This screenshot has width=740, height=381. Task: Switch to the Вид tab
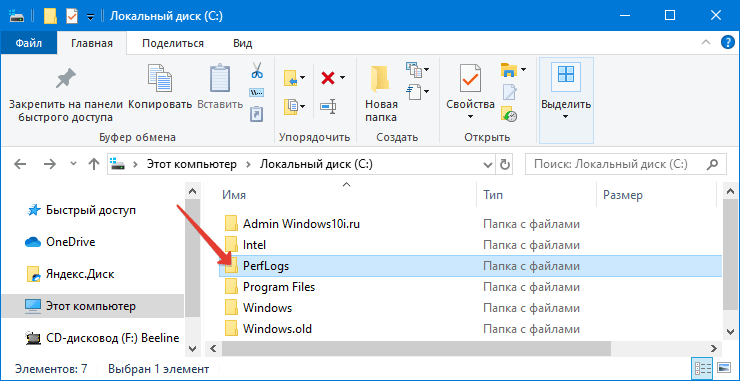pos(243,43)
